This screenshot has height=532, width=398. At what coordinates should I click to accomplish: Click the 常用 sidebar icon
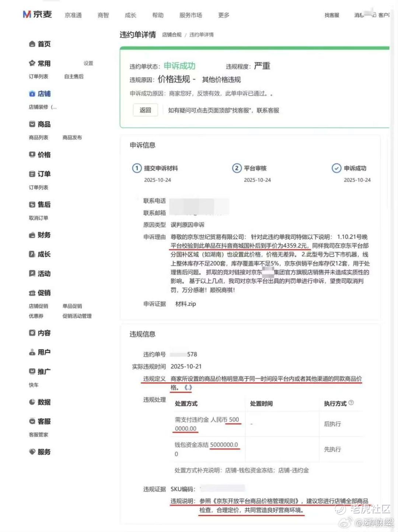tap(32, 63)
